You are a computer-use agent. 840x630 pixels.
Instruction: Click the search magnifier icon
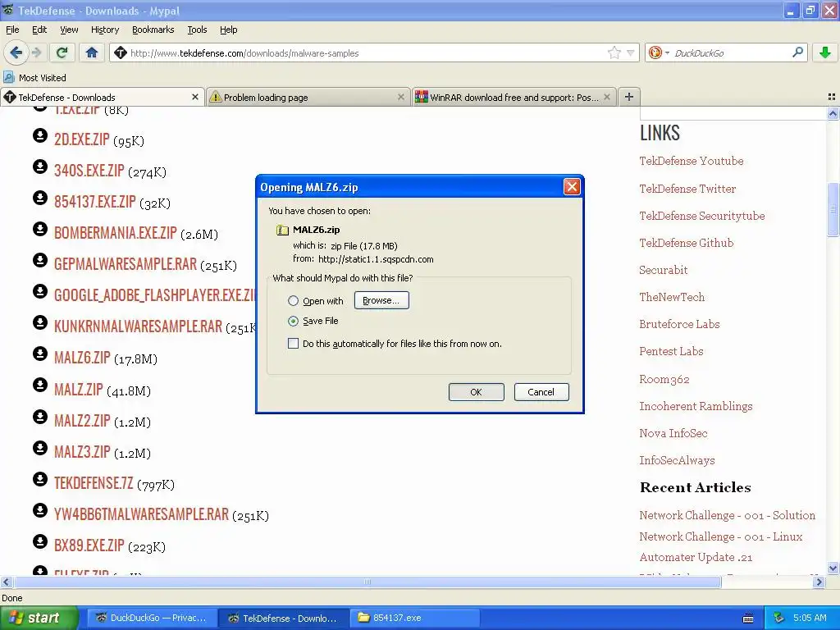(x=797, y=52)
